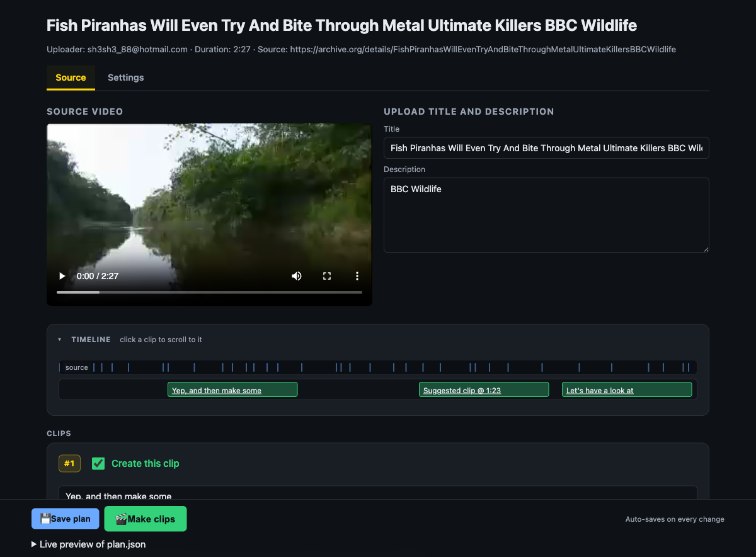Click the CLIPS section heading
Image resolution: width=756 pixels, height=557 pixels.
(59, 434)
